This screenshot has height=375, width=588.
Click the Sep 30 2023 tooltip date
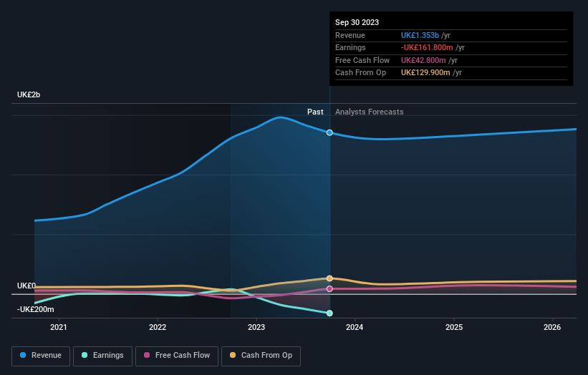357,22
